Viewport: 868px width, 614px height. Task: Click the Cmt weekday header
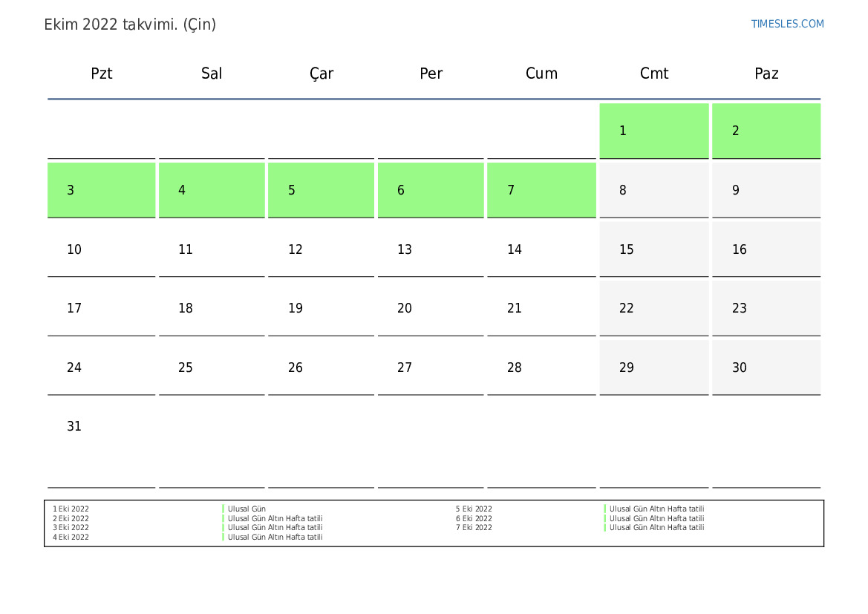654,74
